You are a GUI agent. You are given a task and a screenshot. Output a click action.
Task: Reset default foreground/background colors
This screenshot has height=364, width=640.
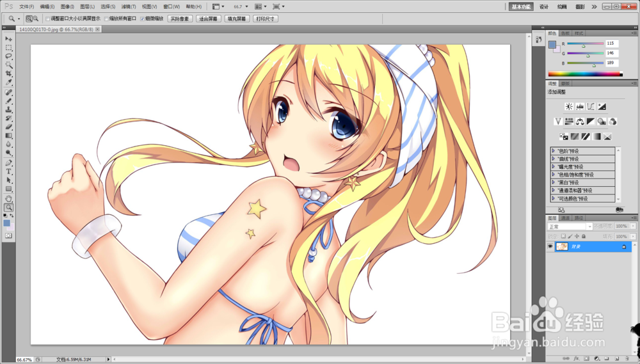tap(5, 216)
